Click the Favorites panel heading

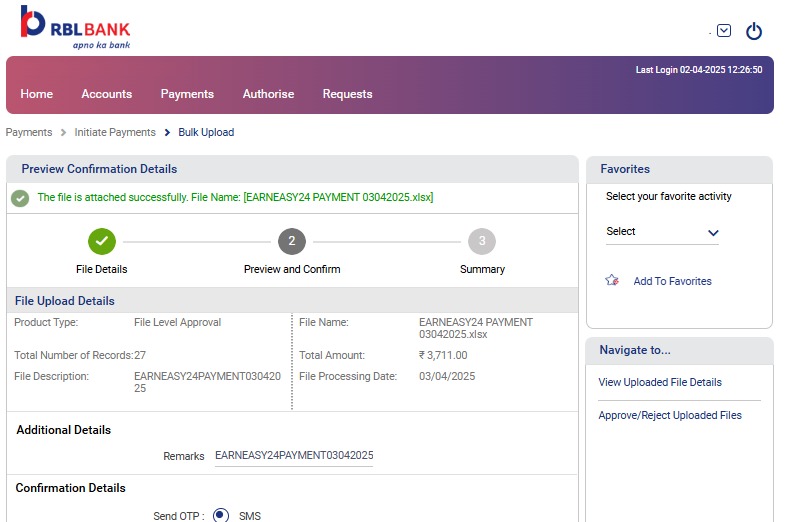(625, 169)
